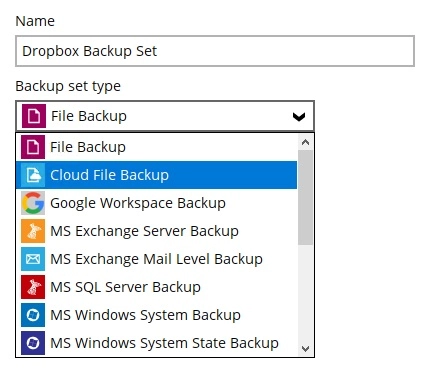Image resolution: width=430 pixels, height=380 pixels.
Task: Click the dropdown chevron arrow
Action: click(299, 117)
